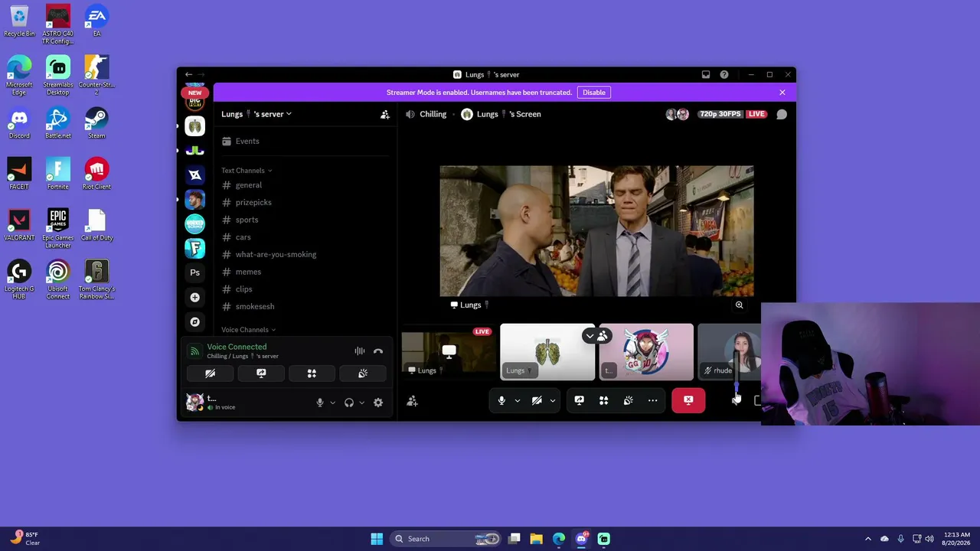Open soundboard in the call control bar
Viewport: 980px width, 551px height.
coord(629,400)
